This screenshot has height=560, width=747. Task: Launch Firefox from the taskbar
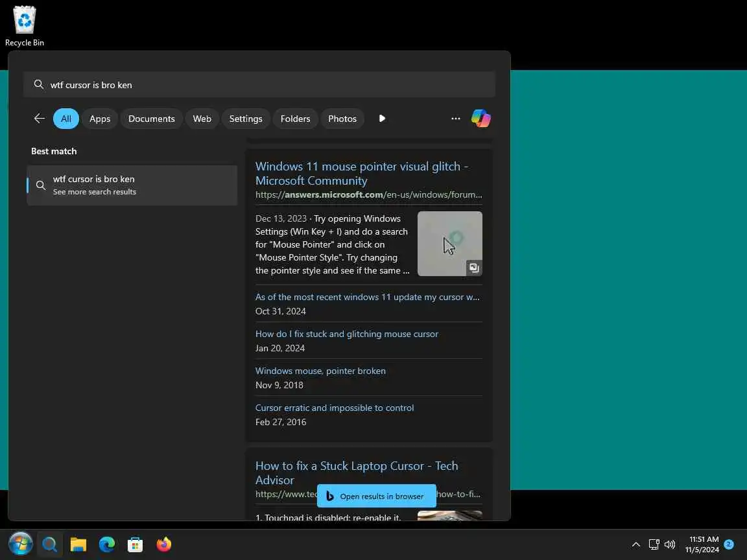tap(164, 544)
